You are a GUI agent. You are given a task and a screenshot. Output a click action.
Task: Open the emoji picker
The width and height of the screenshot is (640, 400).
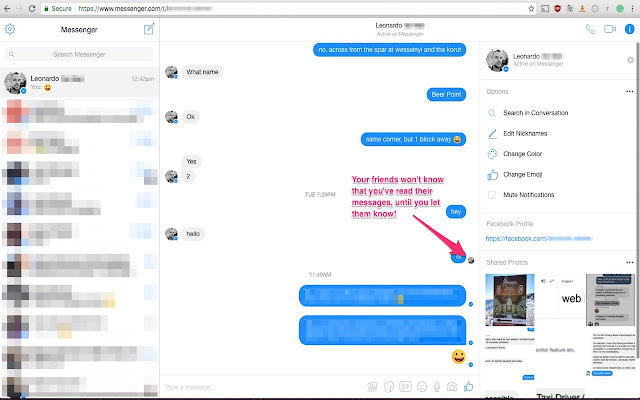[422, 386]
